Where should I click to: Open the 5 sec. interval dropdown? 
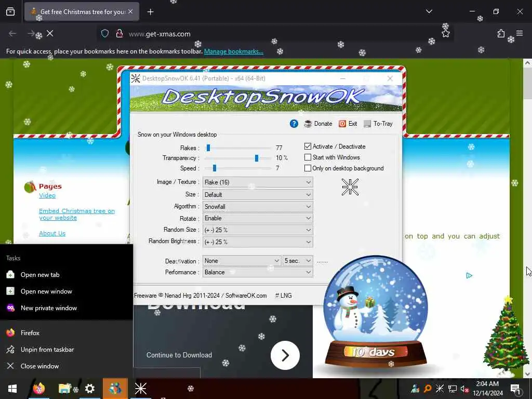tap(298, 261)
